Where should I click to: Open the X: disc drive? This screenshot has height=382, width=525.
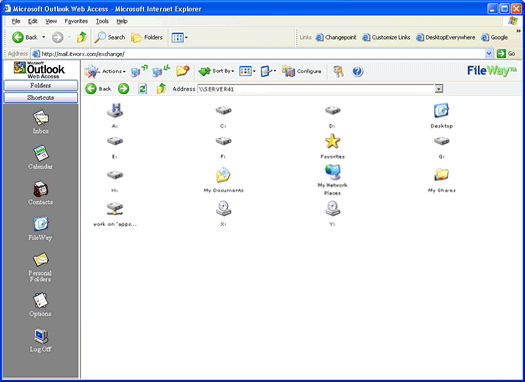point(223,208)
